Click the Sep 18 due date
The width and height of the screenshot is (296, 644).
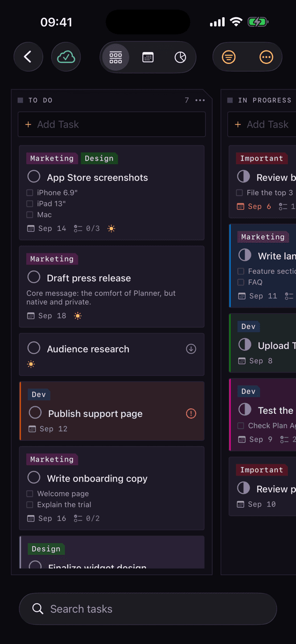point(47,316)
